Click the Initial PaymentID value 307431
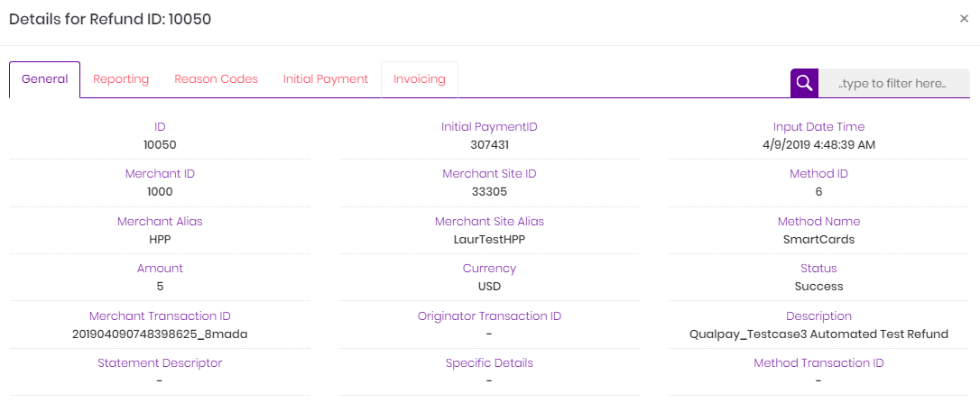The width and height of the screenshot is (980, 403). [x=489, y=145]
